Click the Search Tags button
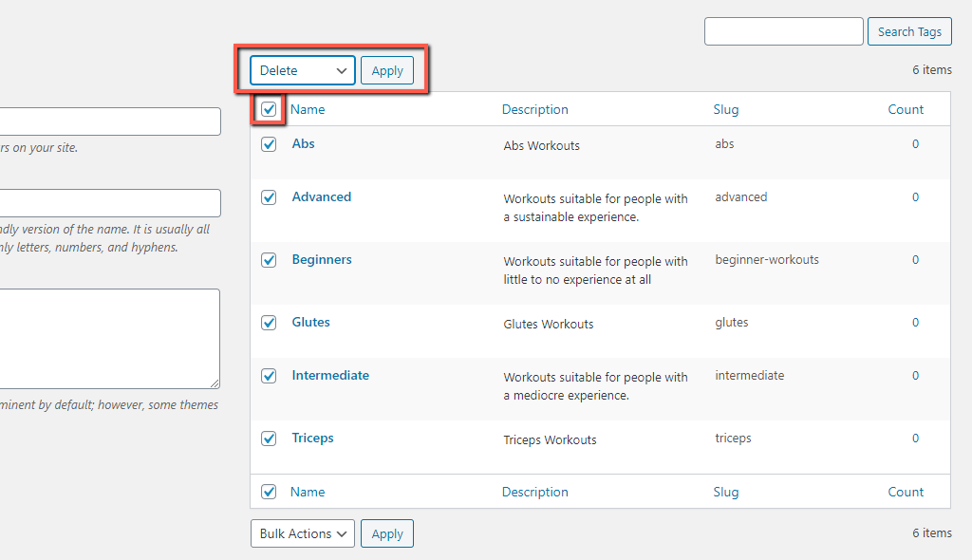The image size is (972, 560). point(909,31)
